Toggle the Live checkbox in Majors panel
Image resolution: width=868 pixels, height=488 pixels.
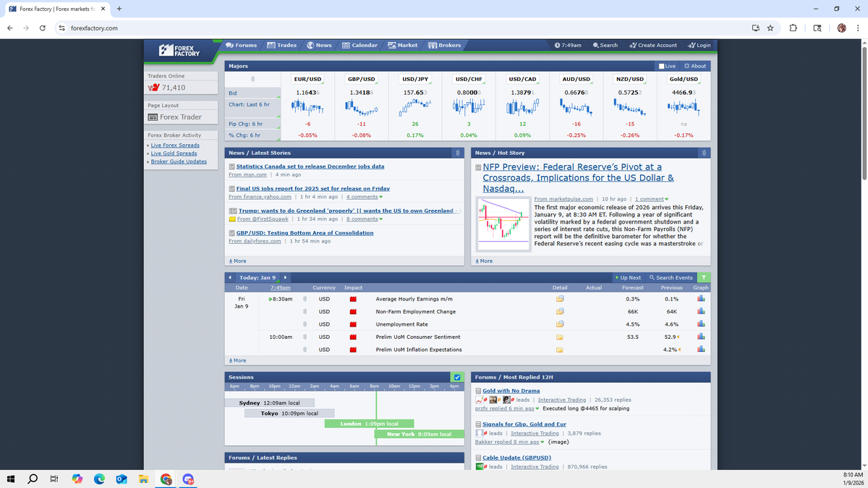pos(660,66)
